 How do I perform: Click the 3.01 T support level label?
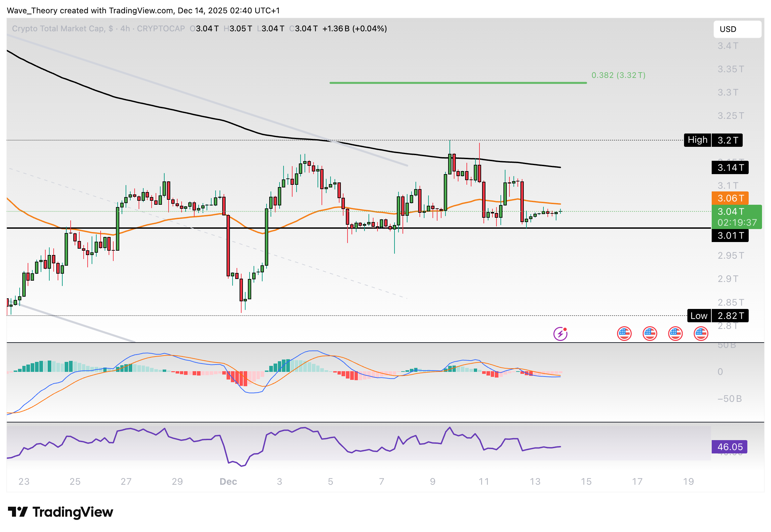coord(730,236)
